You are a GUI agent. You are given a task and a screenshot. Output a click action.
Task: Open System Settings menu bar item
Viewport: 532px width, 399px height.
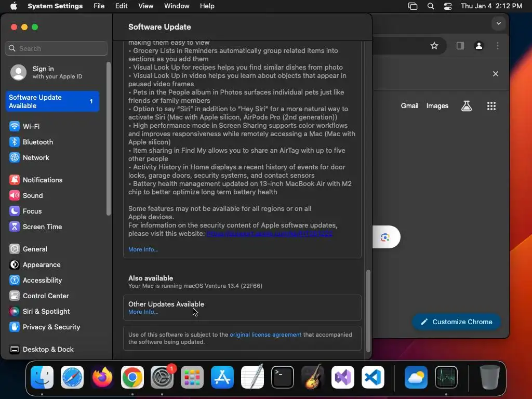point(55,6)
